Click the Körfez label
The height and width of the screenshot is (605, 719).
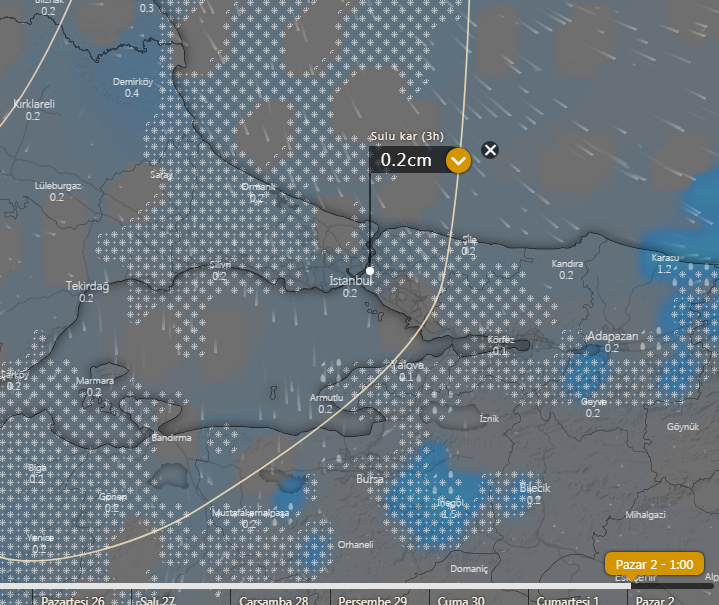pyautogui.click(x=500, y=339)
